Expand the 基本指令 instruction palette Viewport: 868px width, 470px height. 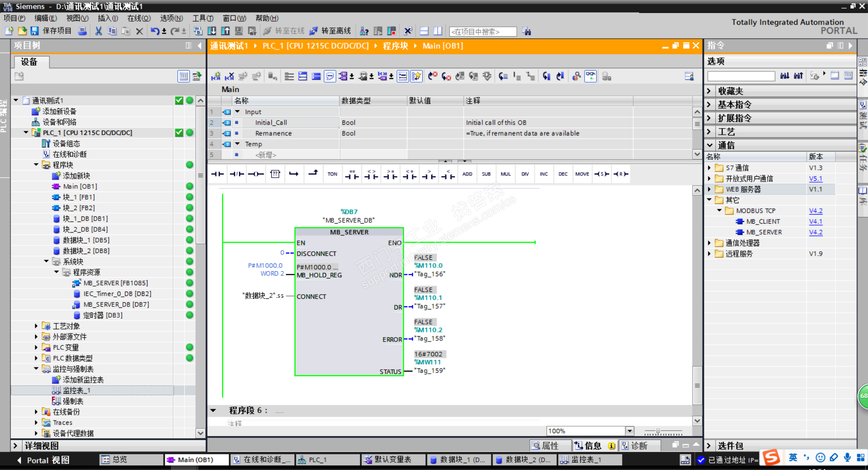coord(709,104)
